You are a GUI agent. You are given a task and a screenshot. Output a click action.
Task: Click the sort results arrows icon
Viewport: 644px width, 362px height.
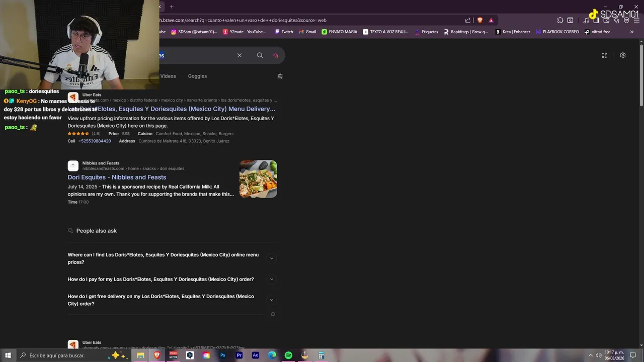point(604,55)
